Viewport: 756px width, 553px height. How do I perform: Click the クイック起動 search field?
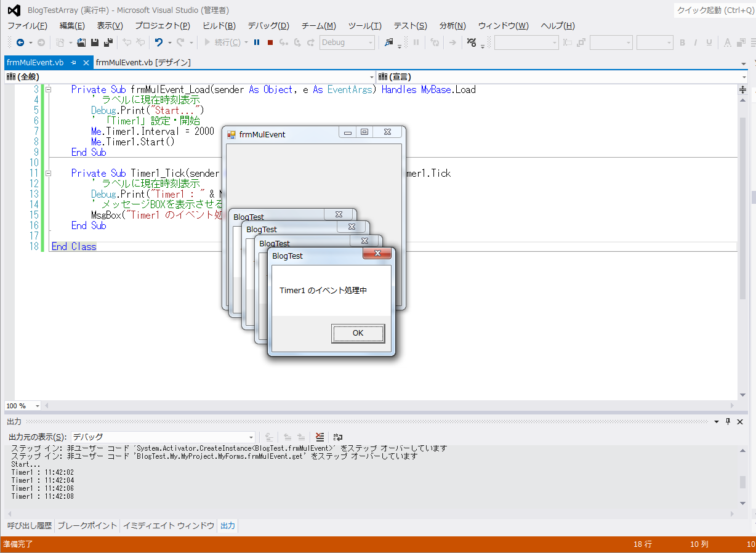pos(714,10)
